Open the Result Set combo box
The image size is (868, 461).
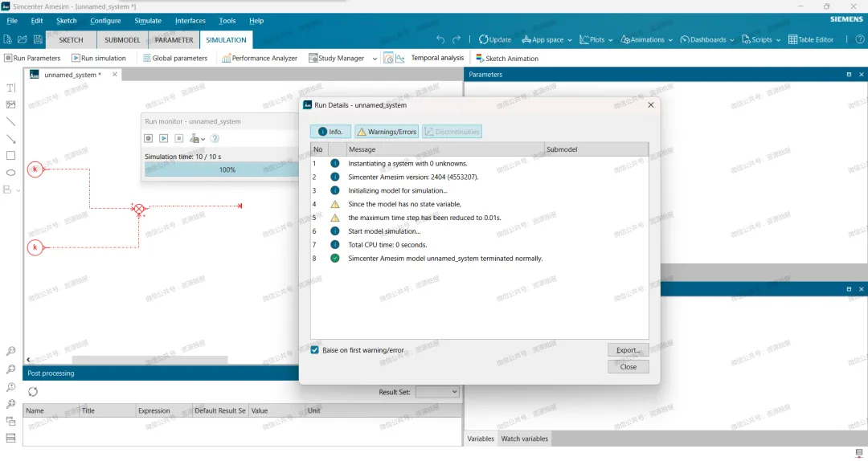[x=437, y=392]
